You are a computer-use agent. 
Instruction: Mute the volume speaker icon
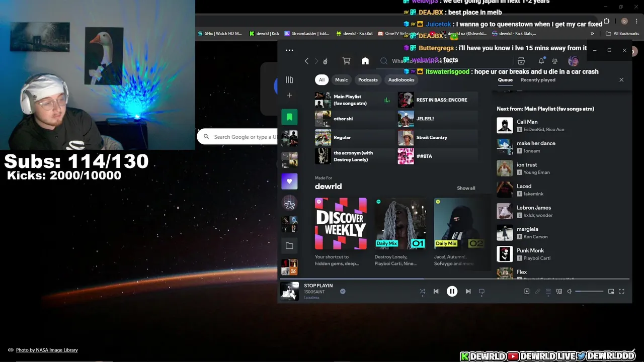[570, 291]
